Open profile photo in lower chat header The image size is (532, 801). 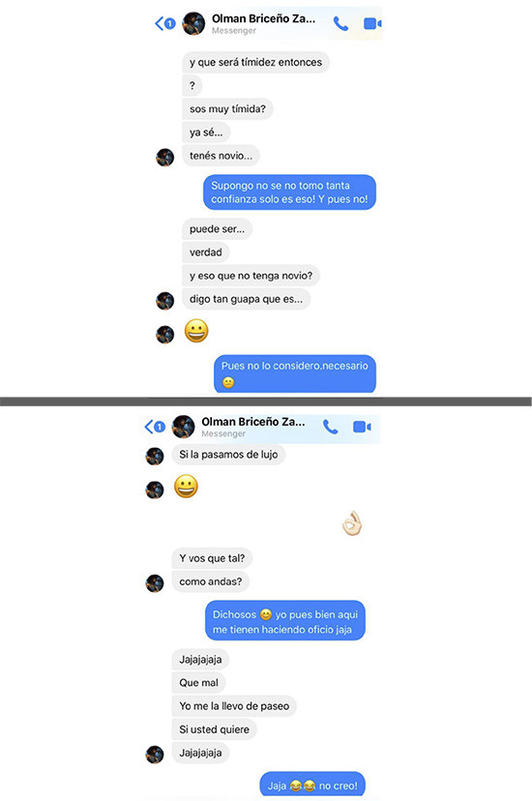[x=183, y=427]
